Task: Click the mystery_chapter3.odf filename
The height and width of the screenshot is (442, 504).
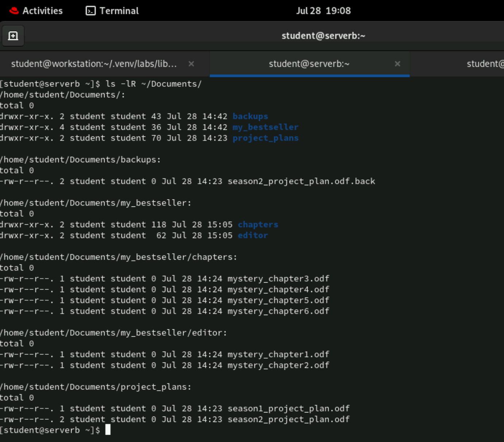Action: (278, 279)
